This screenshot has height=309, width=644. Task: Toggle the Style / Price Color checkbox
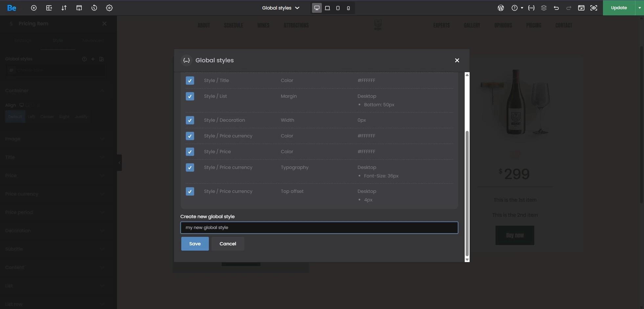point(190,152)
